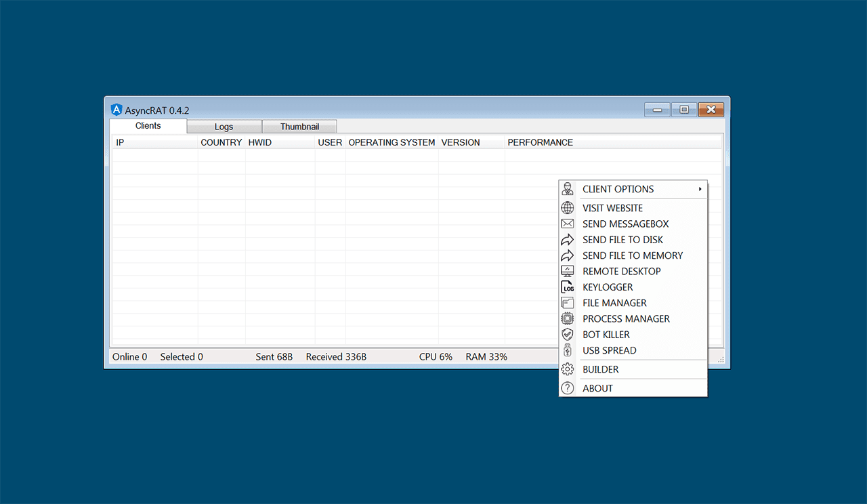Click the VERSION column header
The image size is (867, 504).
(x=471, y=142)
